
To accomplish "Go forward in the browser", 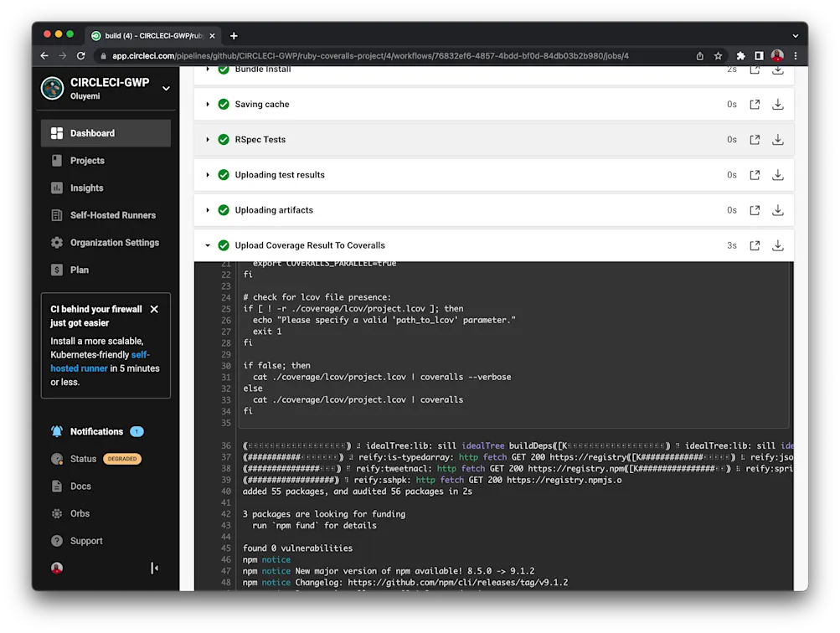I will [63, 56].
